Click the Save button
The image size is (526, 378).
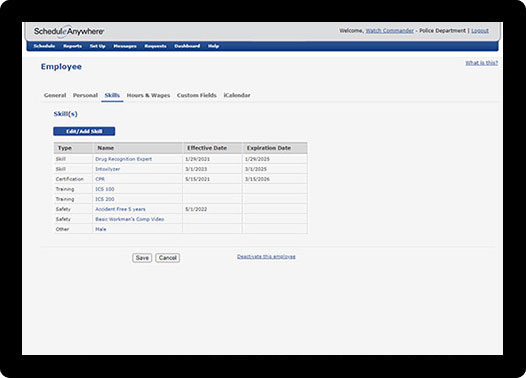pyautogui.click(x=142, y=258)
